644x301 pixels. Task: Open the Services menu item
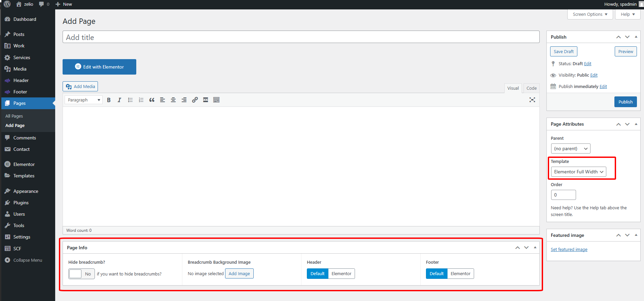(28, 57)
